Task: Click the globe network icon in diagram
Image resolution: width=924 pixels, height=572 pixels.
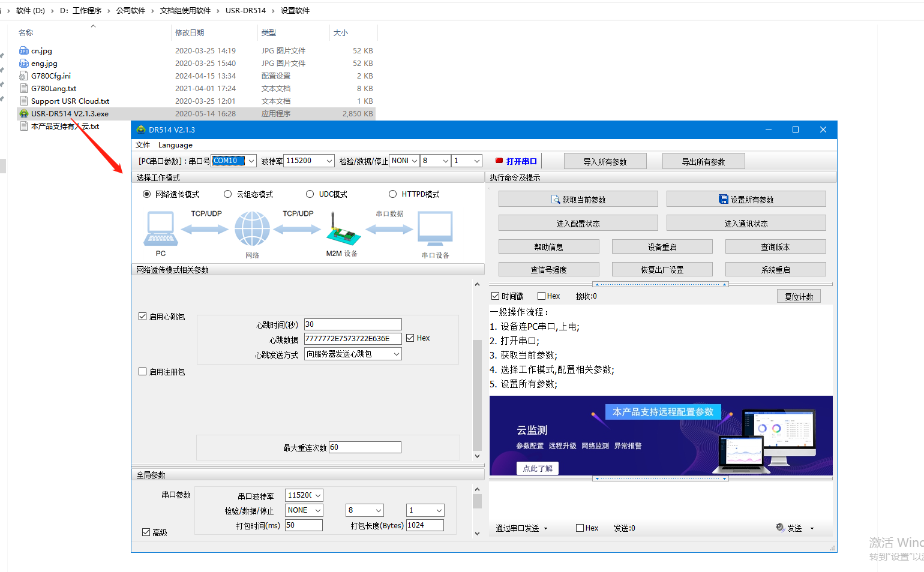Action: 252,229
